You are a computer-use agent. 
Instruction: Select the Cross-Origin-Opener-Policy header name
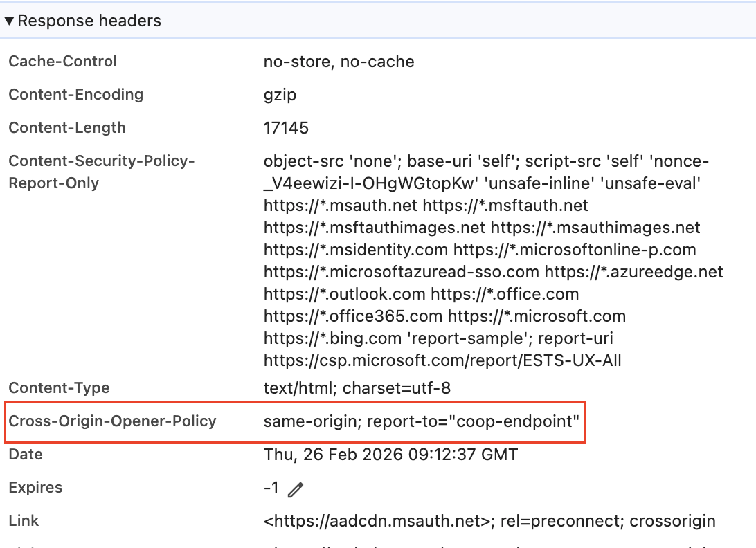point(112,421)
